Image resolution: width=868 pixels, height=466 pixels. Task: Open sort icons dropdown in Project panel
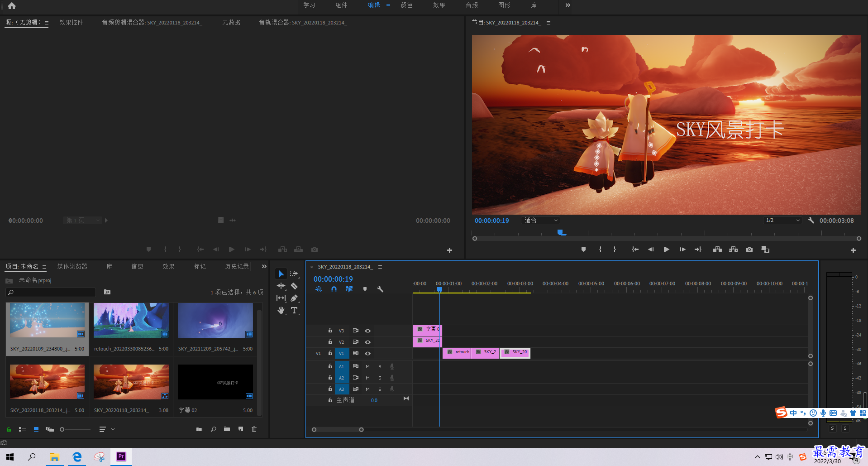click(107, 429)
